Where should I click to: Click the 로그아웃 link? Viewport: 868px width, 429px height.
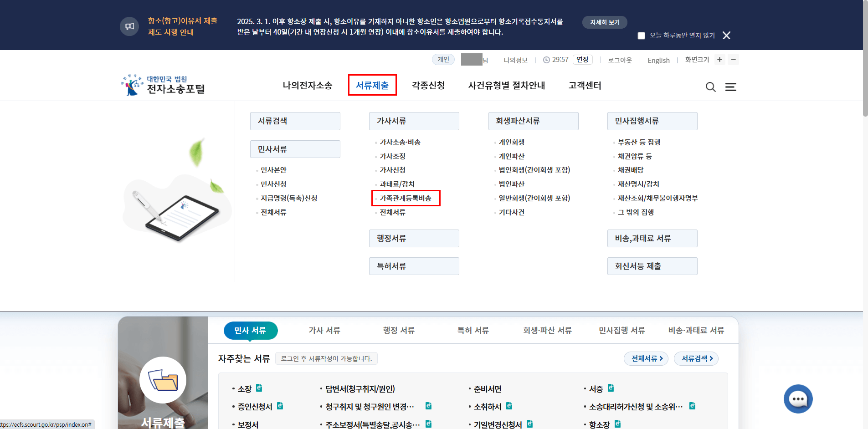click(x=619, y=60)
